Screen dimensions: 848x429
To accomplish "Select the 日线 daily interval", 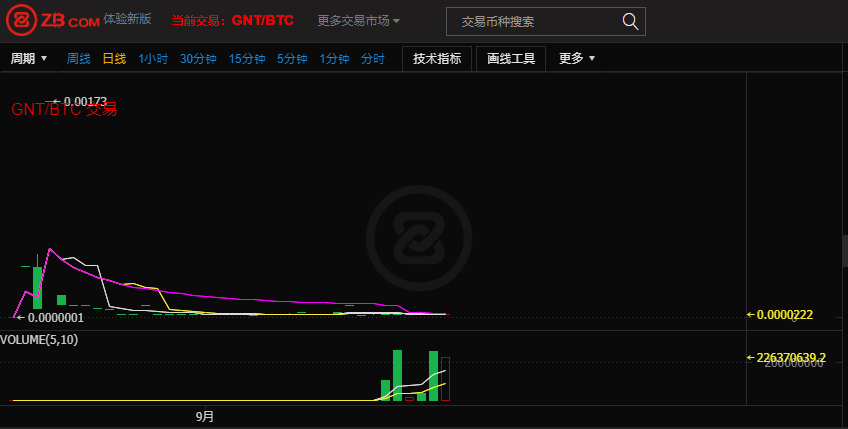I will pos(114,59).
